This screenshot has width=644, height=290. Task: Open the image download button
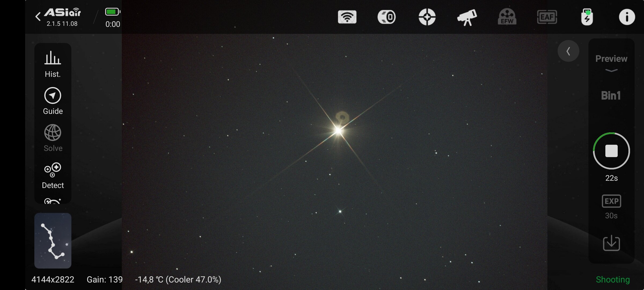[x=611, y=243]
